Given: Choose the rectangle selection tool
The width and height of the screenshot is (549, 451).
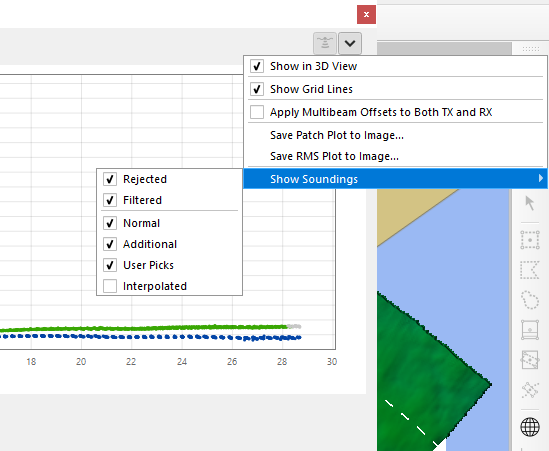Looking at the screenshot, I should coord(530,240).
